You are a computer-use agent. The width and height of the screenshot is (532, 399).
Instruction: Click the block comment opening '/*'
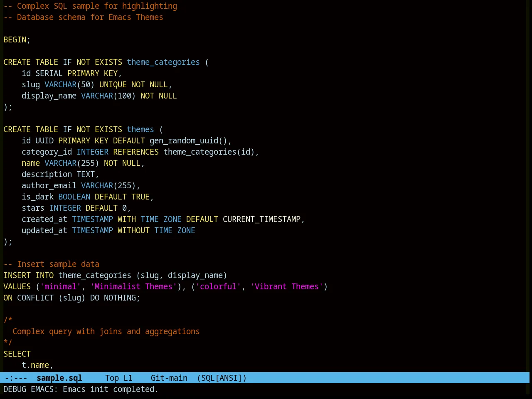click(x=8, y=320)
